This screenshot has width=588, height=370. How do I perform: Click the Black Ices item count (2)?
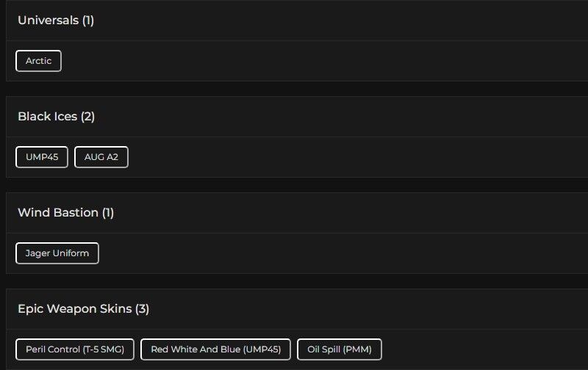tap(88, 117)
